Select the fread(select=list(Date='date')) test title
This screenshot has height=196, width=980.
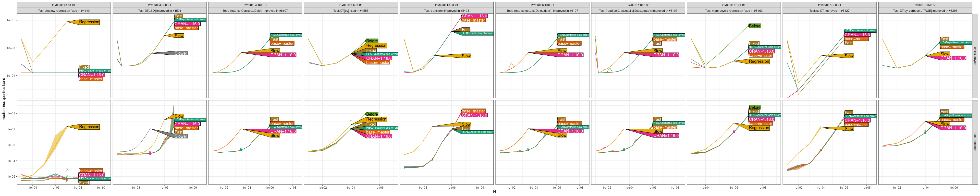pos(542,11)
